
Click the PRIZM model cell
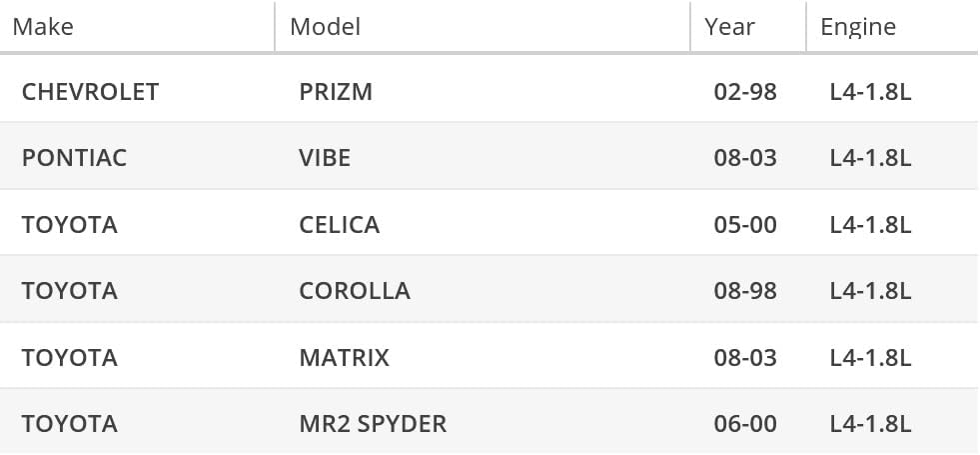click(336, 92)
